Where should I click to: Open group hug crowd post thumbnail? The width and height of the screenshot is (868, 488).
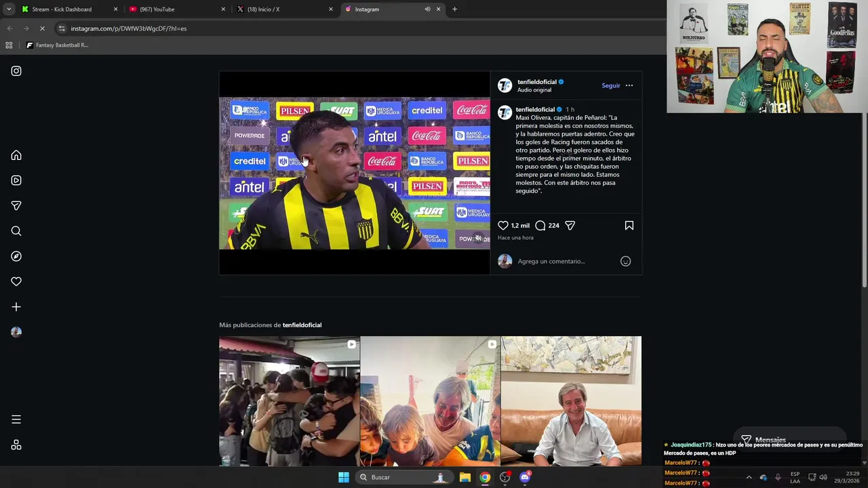(x=289, y=401)
